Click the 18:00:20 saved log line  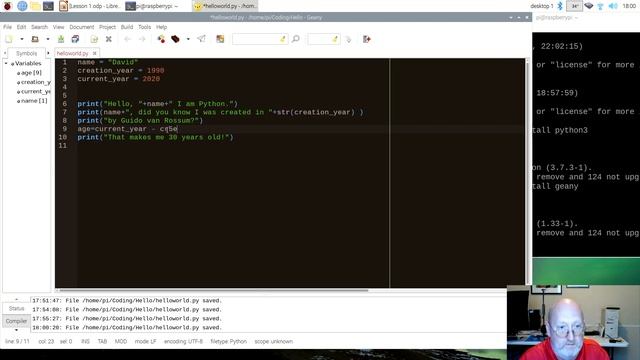pyautogui.click(x=127, y=327)
